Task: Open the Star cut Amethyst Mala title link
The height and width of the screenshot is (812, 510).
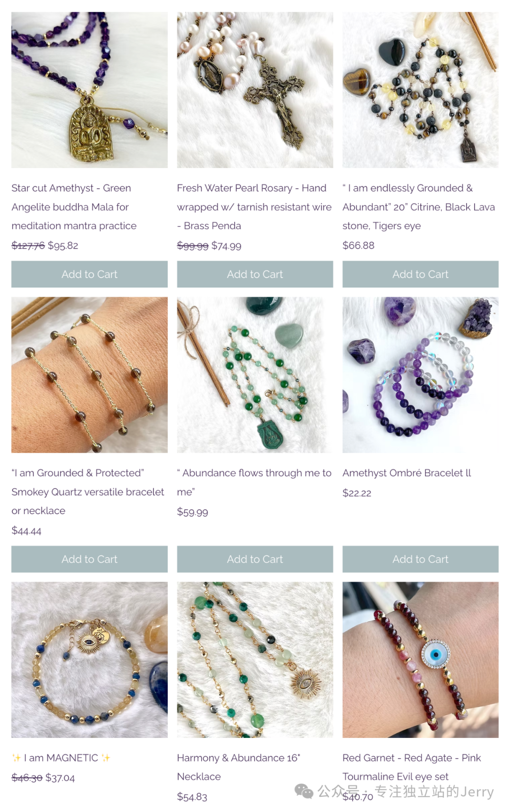Action: [74, 207]
